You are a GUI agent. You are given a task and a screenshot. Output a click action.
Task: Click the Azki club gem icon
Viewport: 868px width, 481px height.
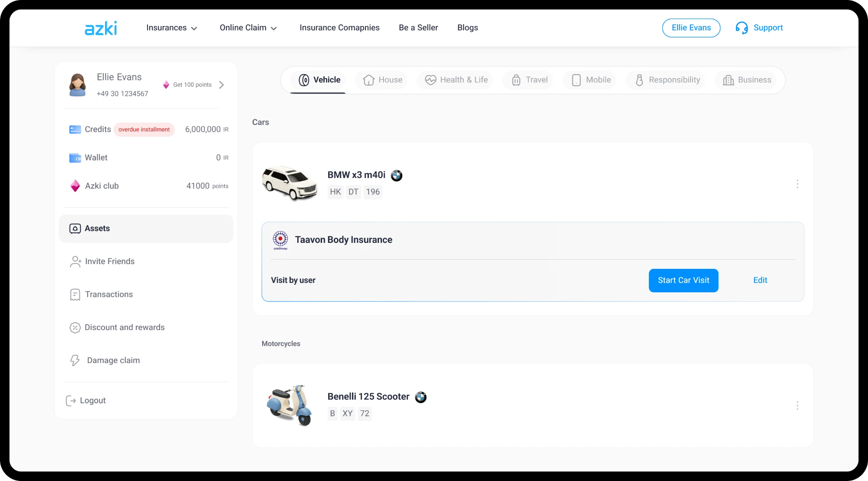75,186
